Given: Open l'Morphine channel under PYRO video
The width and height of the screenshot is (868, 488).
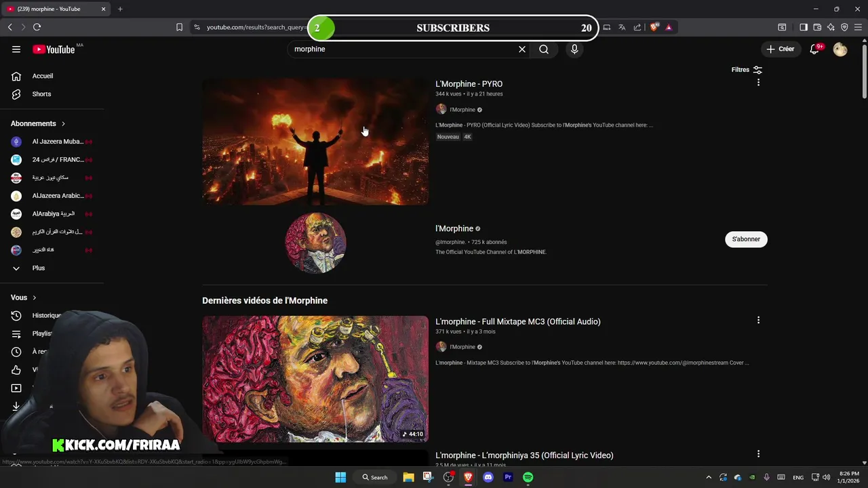Looking at the screenshot, I should (x=462, y=110).
